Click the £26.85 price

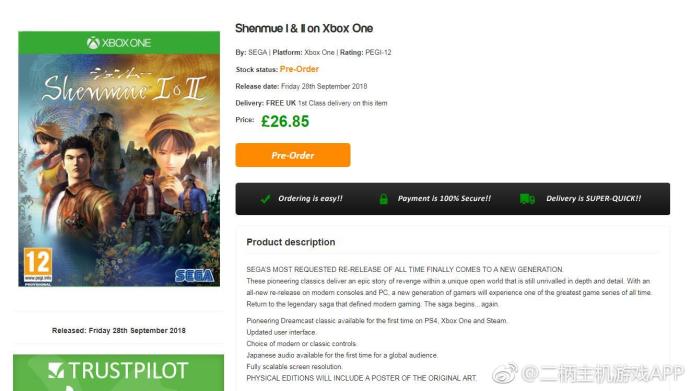tap(285, 121)
